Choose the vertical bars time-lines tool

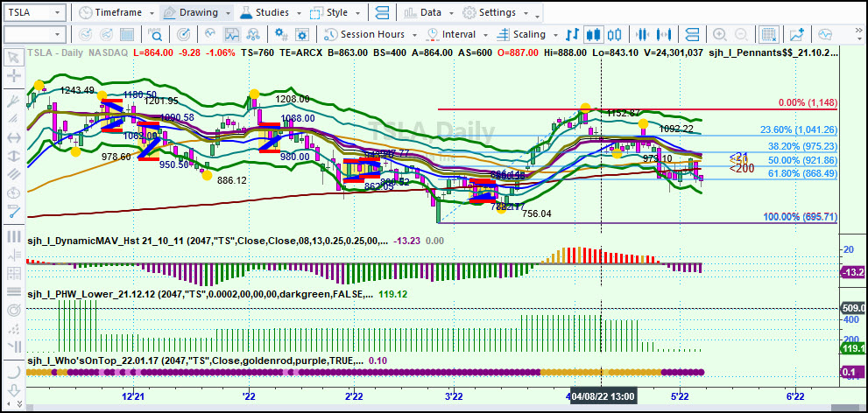pyautogui.click(x=14, y=236)
